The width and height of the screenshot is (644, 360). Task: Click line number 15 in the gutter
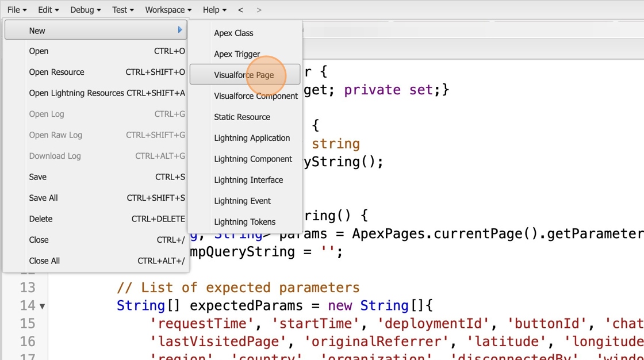28,323
